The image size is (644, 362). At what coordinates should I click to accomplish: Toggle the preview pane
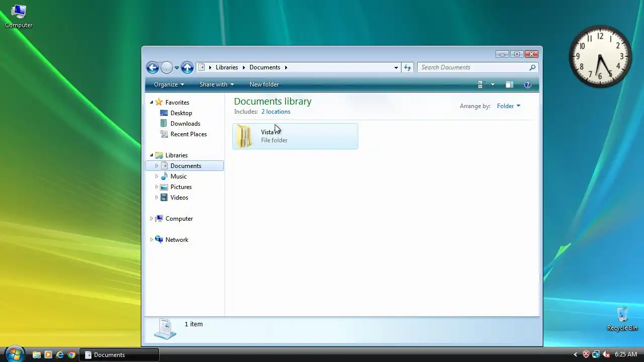click(x=509, y=84)
